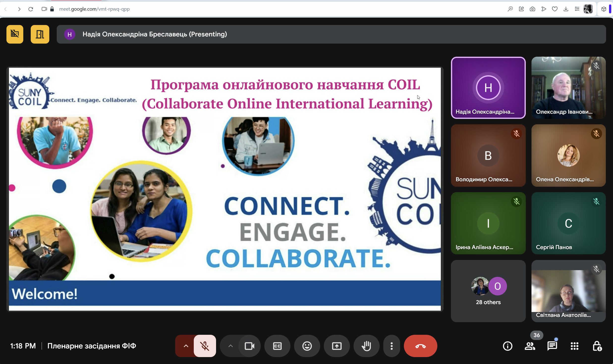
Task: Click the address bar with meet.google.com URL
Action: click(x=94, y=9)
